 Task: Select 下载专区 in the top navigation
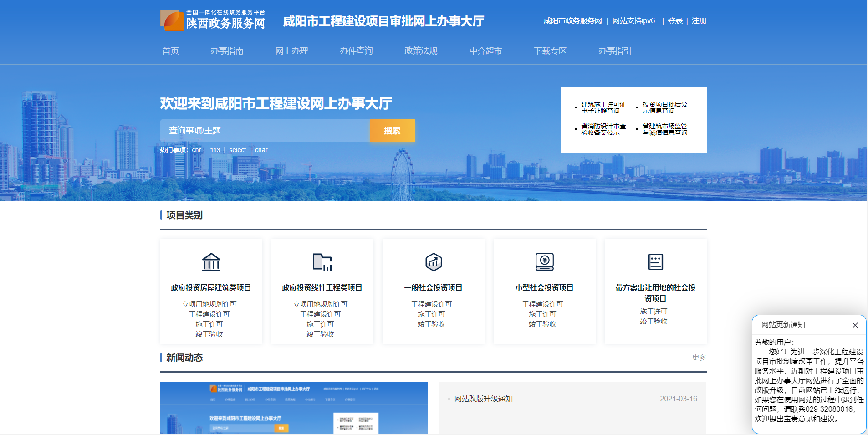coord(550,51)
